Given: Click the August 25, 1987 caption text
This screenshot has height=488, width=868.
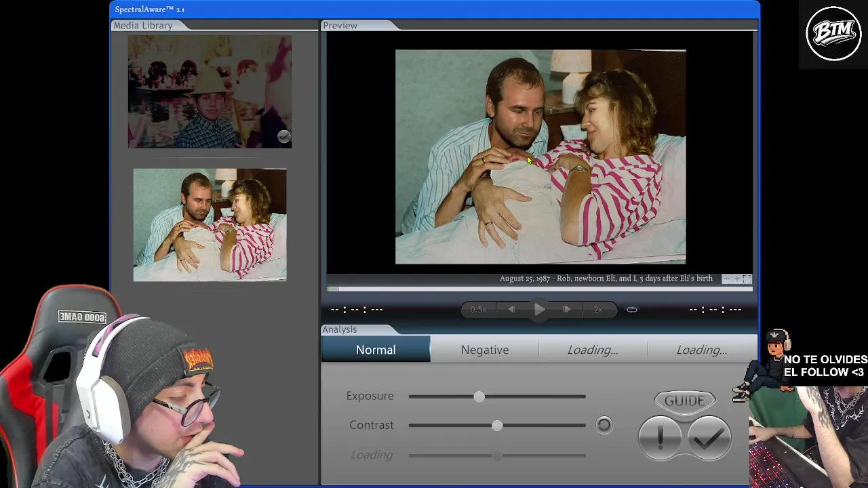Looking at the screenshot, I should pyautogui.click(x=606, y=279).
